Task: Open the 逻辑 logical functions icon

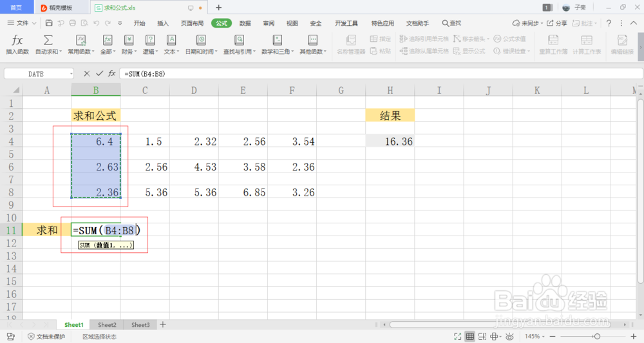Action: pyautogui.click(x=150, y=40)
